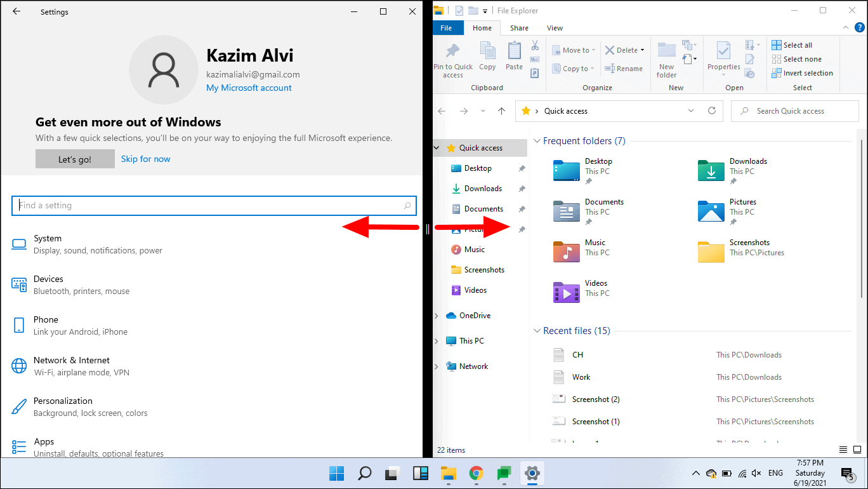Click the volume muted tray icon
Viewport: 868px width, 489px height.
coord(757,473)
